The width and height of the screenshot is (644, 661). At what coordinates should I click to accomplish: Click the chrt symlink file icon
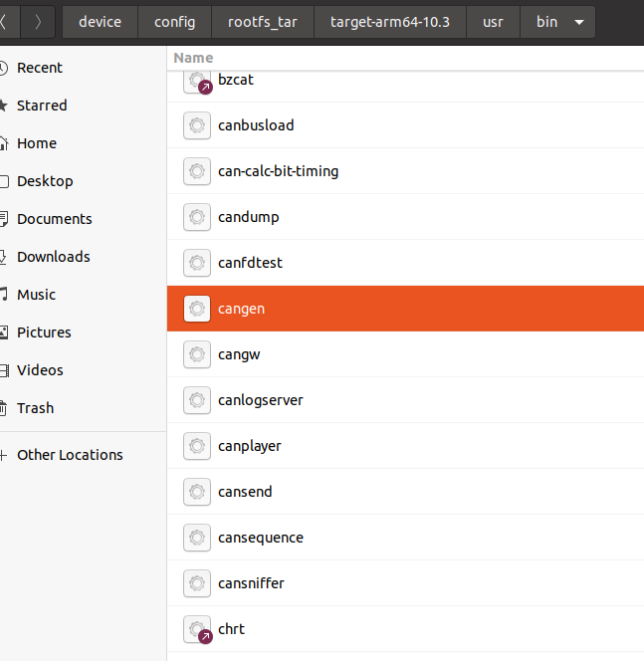coord(197,629)
